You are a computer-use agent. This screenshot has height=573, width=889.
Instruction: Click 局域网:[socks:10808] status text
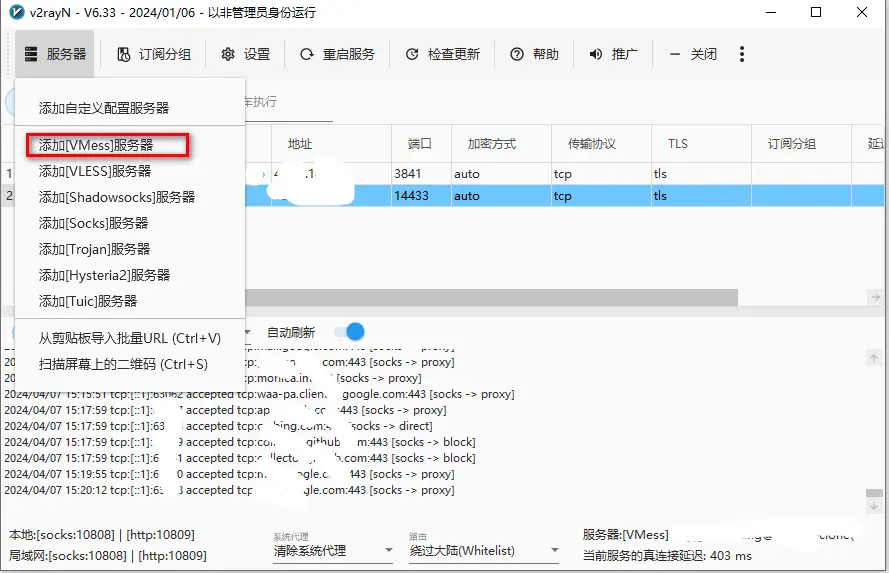(x=107, y=555)
